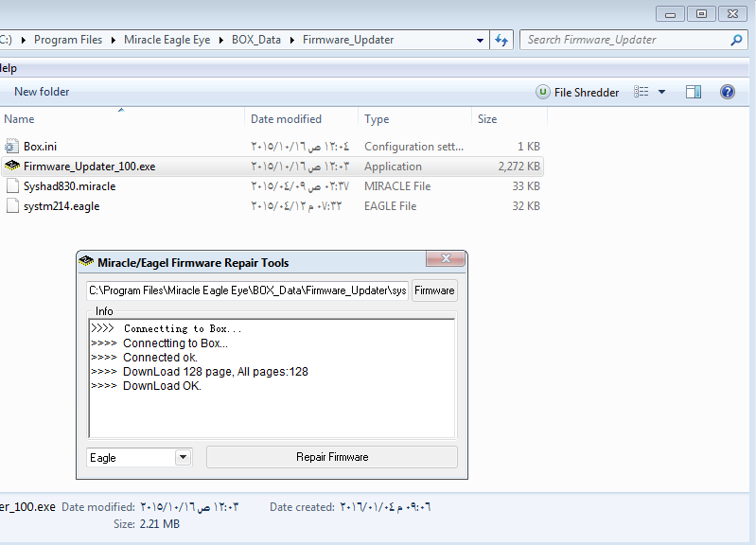Go to Miracle Eagle Eye breadcrumb

click(x=167, y=40)
